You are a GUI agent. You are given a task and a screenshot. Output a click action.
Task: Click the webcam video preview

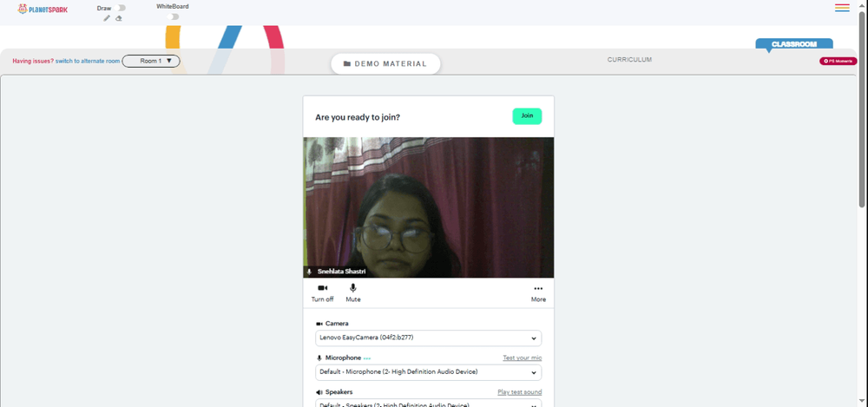(x=429, y=207)
